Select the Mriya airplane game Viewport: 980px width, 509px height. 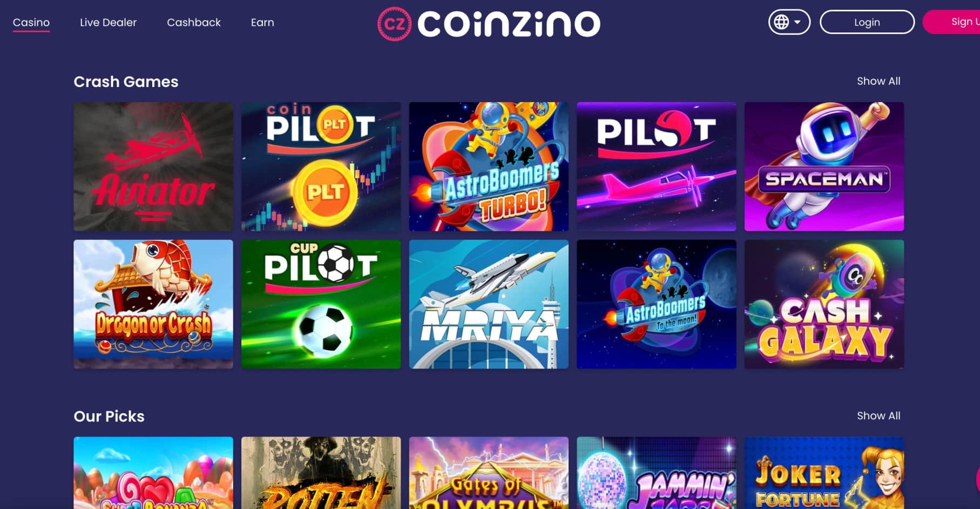489,304
